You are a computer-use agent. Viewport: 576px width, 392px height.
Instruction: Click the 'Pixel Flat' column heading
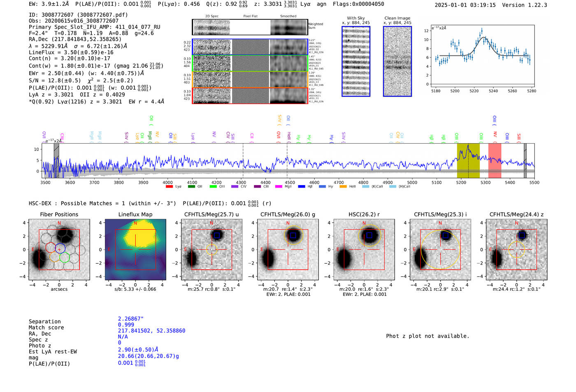tap(250, 16)
